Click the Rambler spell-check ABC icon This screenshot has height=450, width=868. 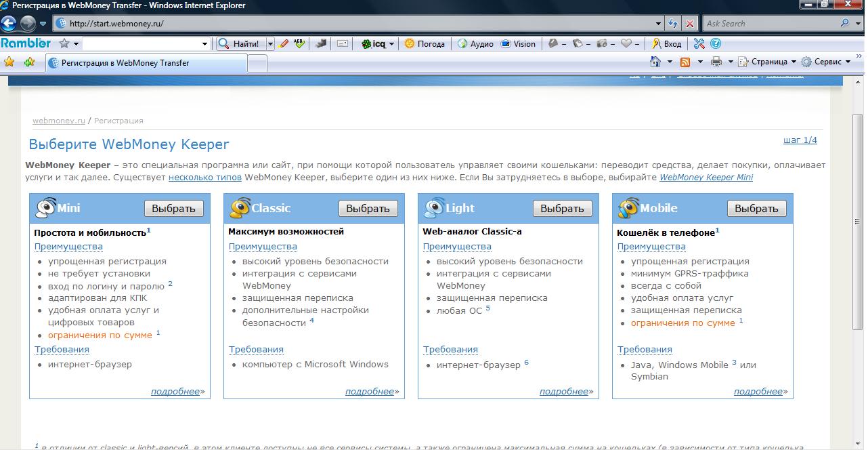click(299, 43)
